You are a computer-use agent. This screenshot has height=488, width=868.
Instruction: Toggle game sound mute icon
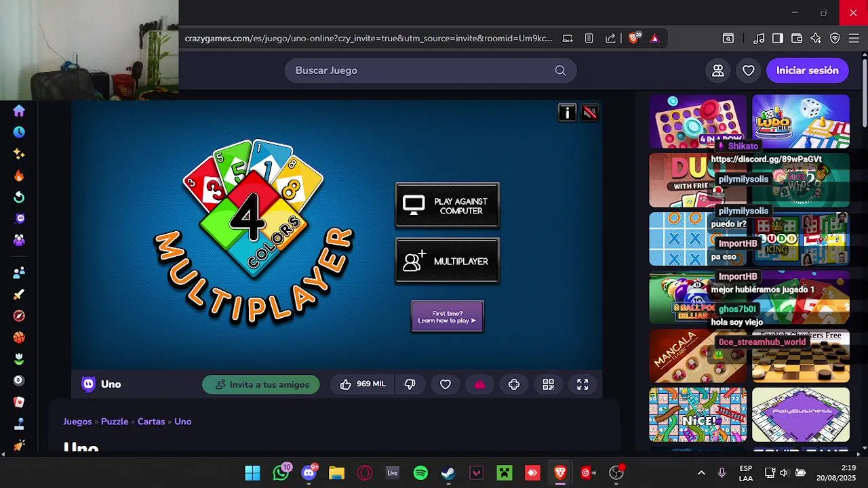coord(590,113)
